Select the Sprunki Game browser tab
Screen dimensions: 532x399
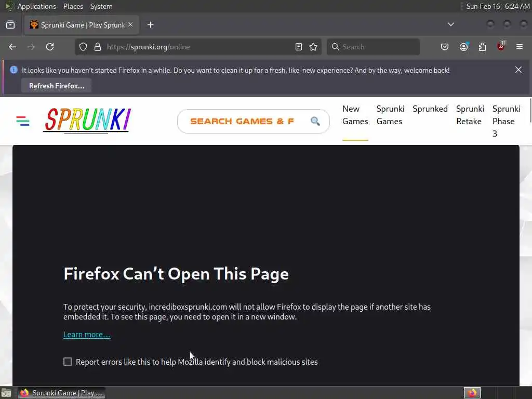(82, 25)
